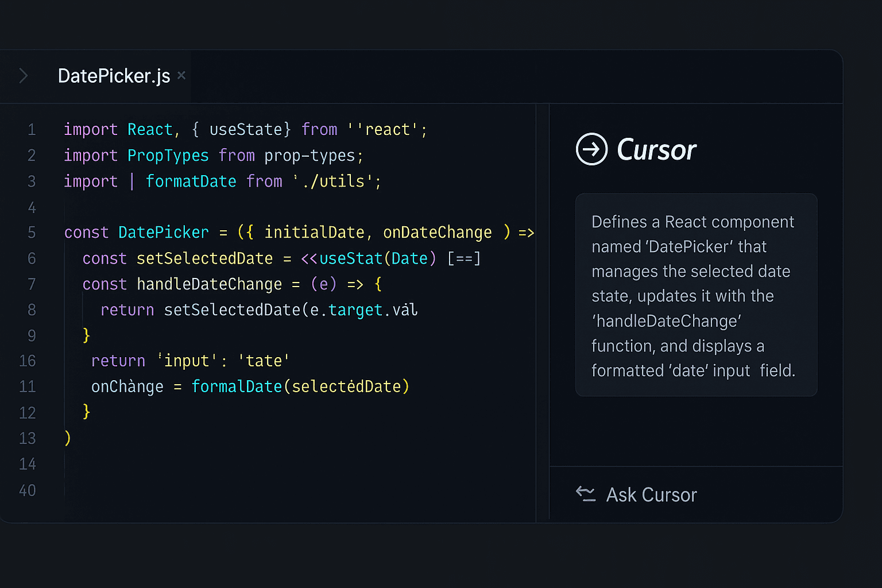This screenshot has width=882, height=588.
Task: Click 'formalDate(selectedDate)' call on line 11
Action: pos(300,386)
